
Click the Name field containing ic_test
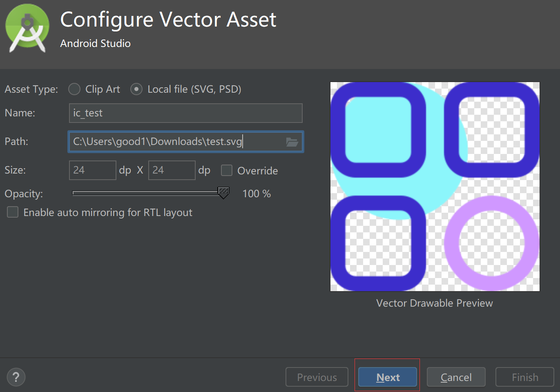click(x=186, y=113)
